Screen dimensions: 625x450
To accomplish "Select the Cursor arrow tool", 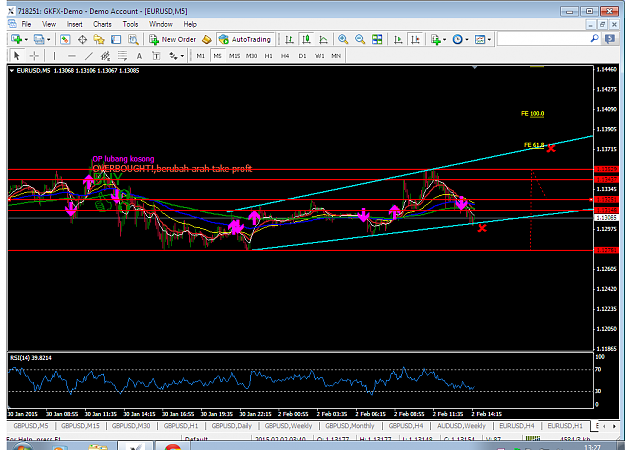I will coord(17,56).
